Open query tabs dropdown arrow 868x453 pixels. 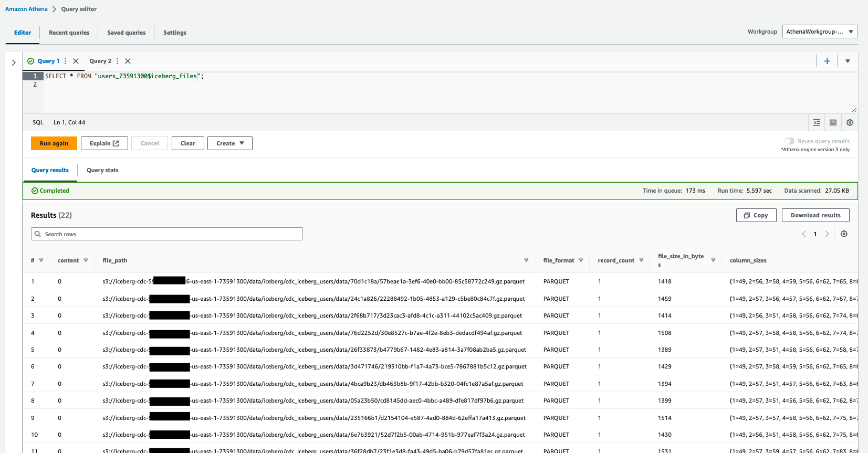848,61
